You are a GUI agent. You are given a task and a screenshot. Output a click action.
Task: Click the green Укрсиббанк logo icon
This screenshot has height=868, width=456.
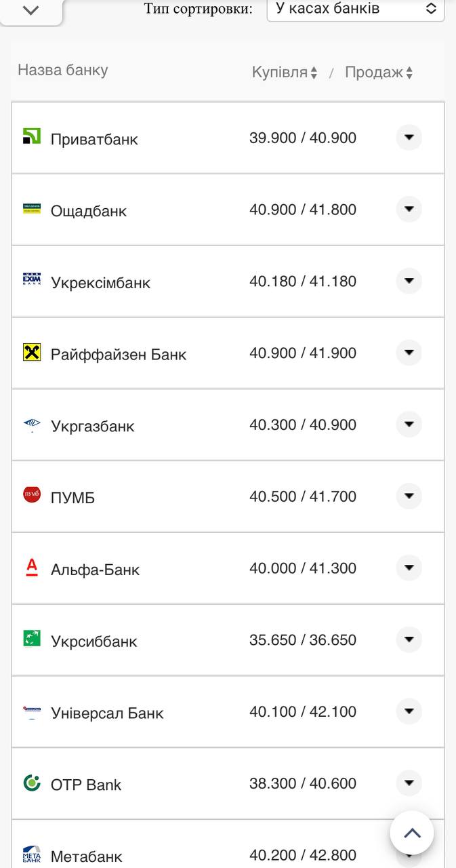click(32, 639)
